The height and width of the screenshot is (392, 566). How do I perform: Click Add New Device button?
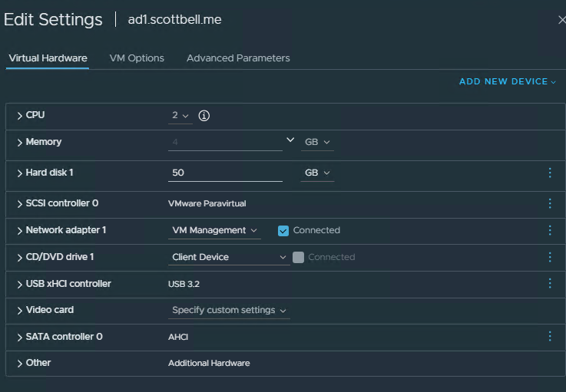[507, 81]
